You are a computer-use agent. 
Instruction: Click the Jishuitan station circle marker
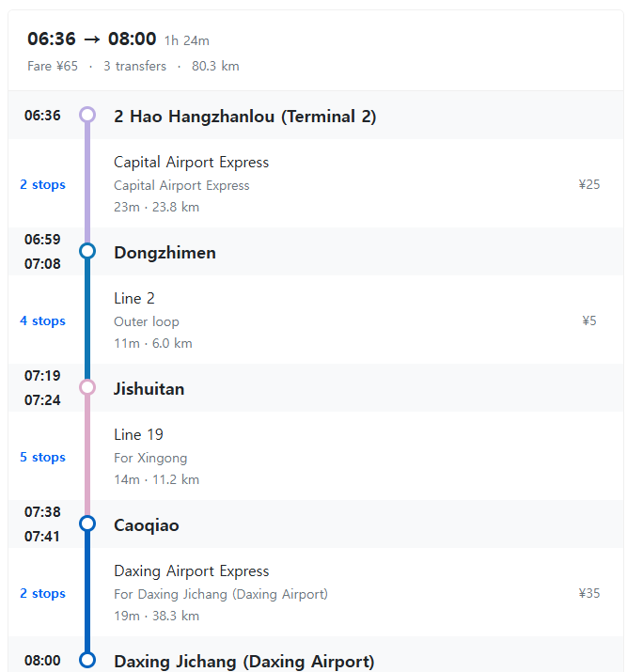(87, 387)
